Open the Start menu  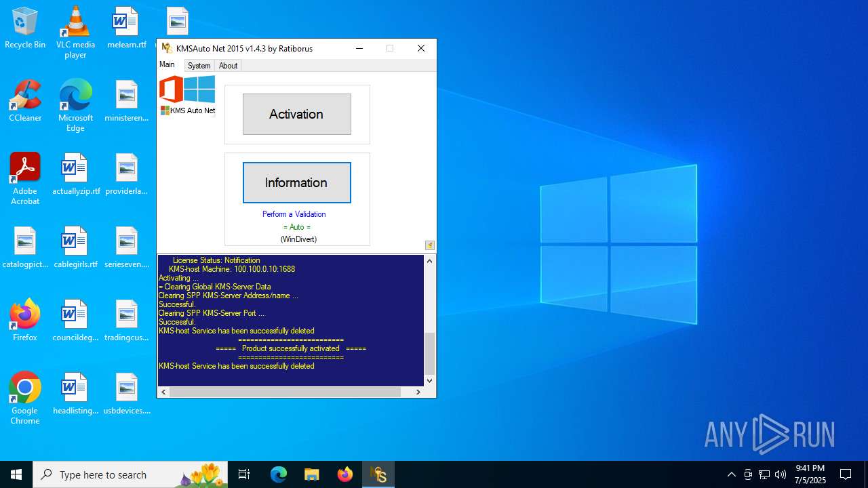pos(16,474)
